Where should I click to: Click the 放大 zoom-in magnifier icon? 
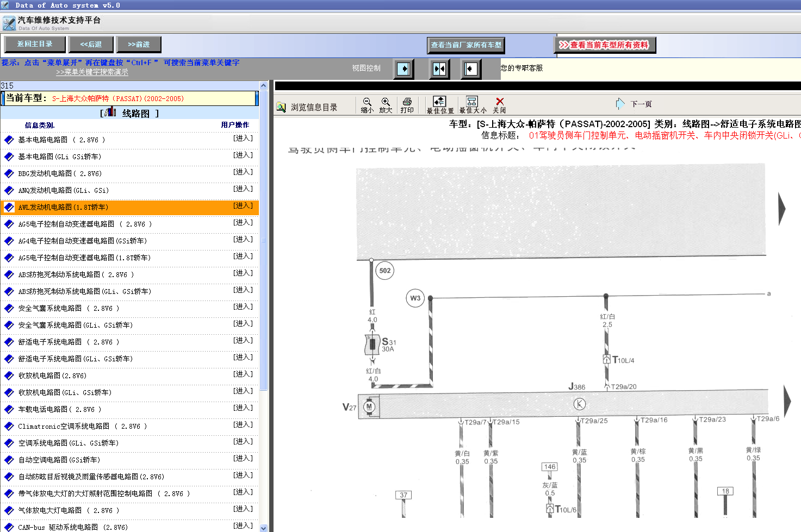(x=386, y=102)
